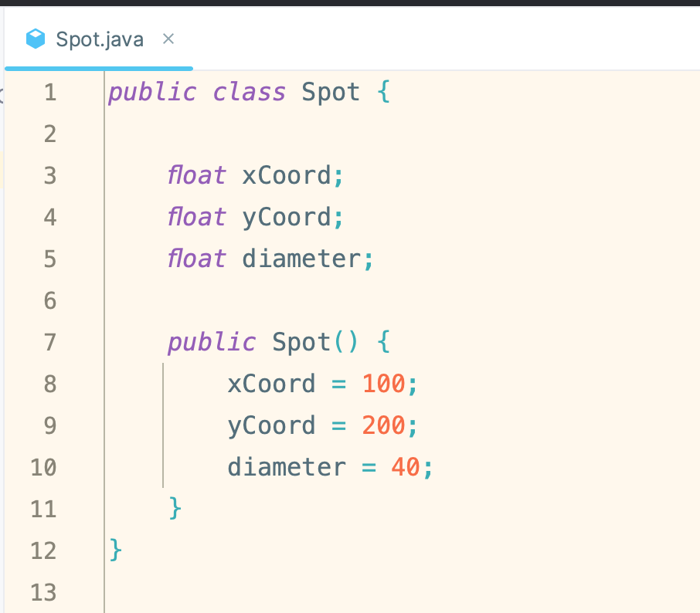
Task: Click the Spot() constructor name on line 7
Action: tap(301, 342)
